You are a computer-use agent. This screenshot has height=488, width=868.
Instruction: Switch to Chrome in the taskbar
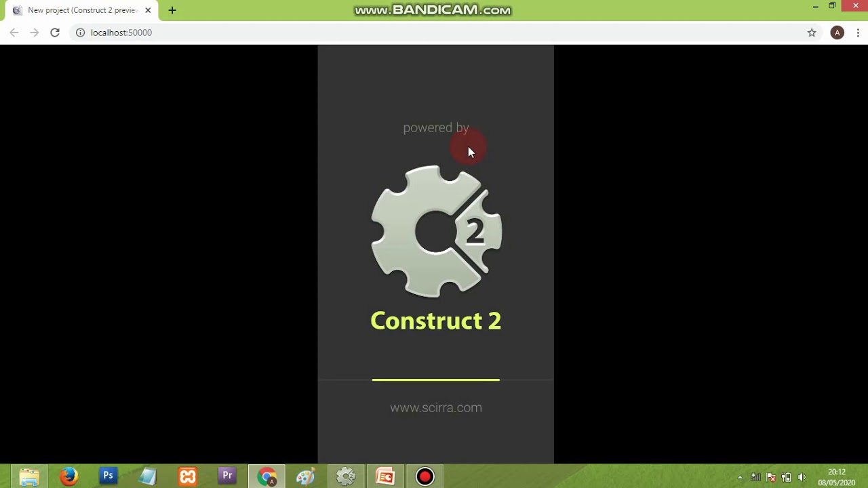(x=267, y=476)
